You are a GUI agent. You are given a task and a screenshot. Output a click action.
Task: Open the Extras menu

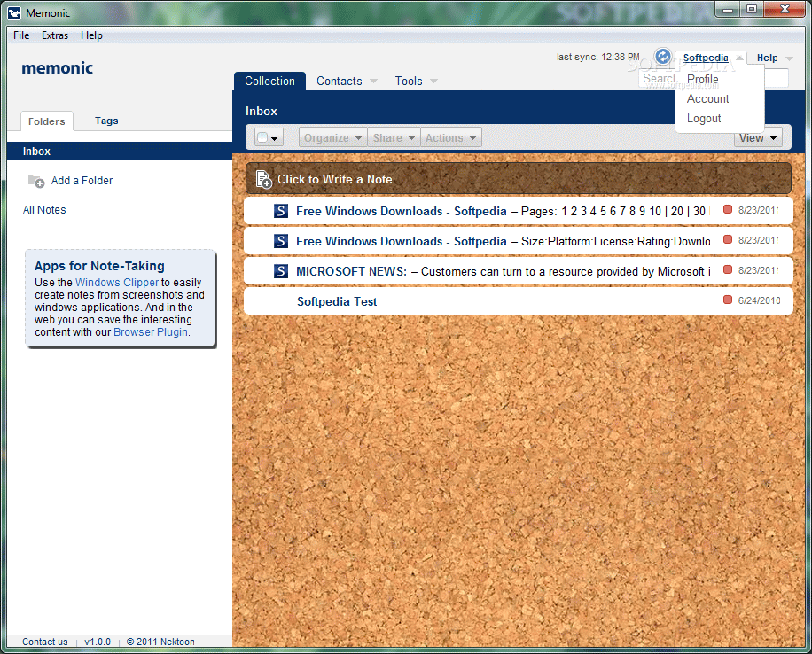click(55, 35)
